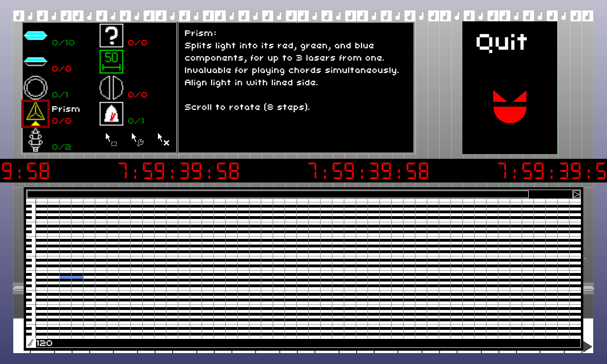Select the cyan double-sided mirror piece
Screen dimensions: 607x364
coord(36,36)
